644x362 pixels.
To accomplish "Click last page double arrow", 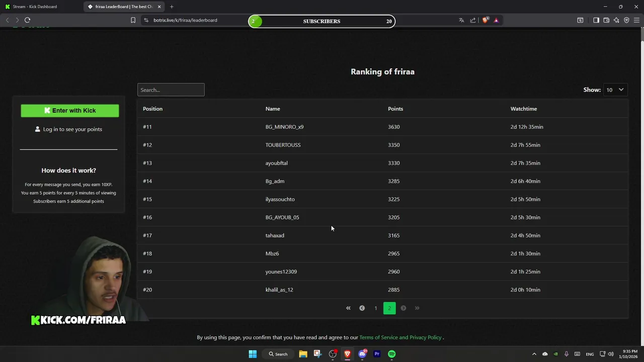I will pos(417,308).
